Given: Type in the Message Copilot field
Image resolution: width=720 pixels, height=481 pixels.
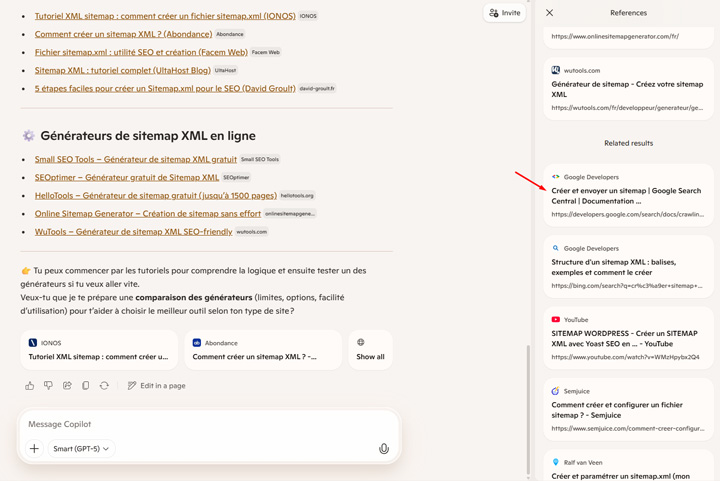Looking at the screenshot, I should tap(200, 424).
